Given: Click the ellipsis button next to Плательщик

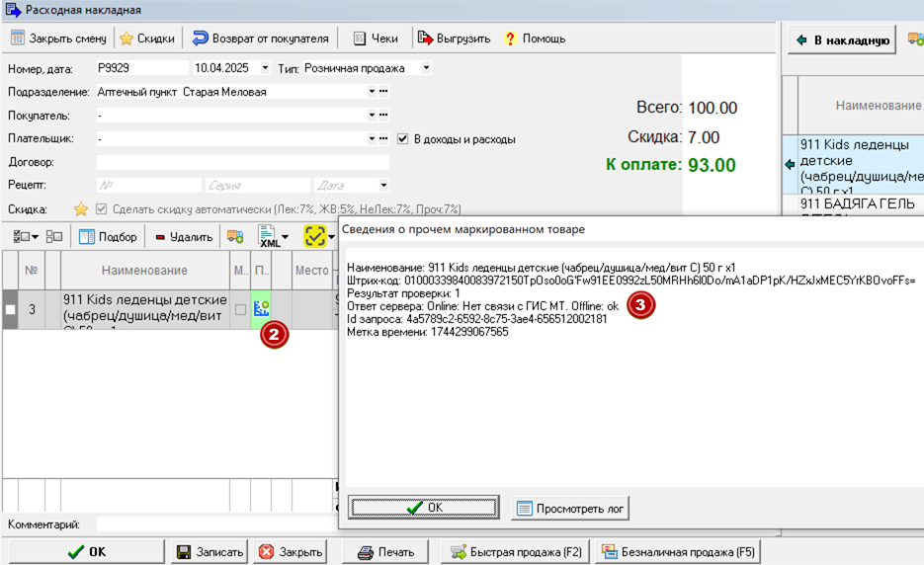Looking at the screenshot, I should [383, 138].
